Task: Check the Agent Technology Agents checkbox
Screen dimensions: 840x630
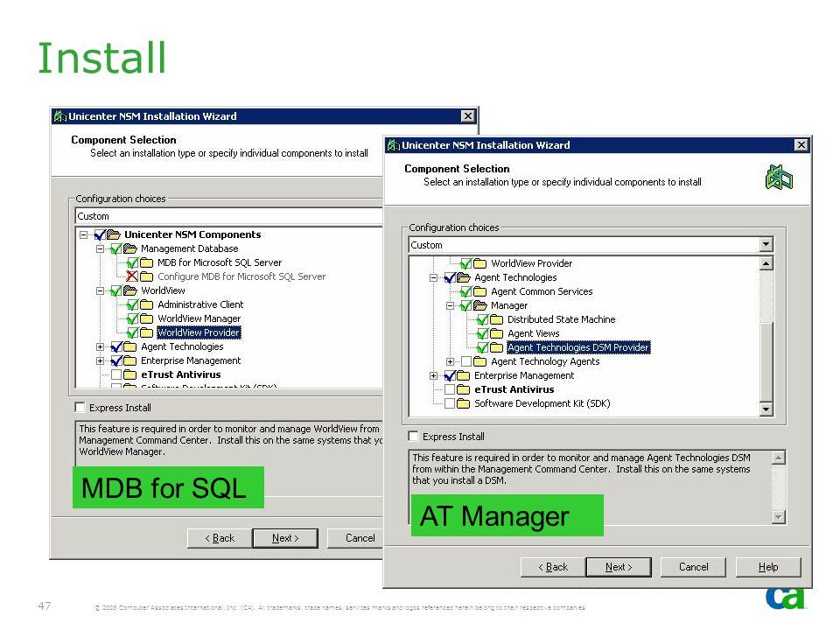Action: pyautogui.click(x=466, y=361)
